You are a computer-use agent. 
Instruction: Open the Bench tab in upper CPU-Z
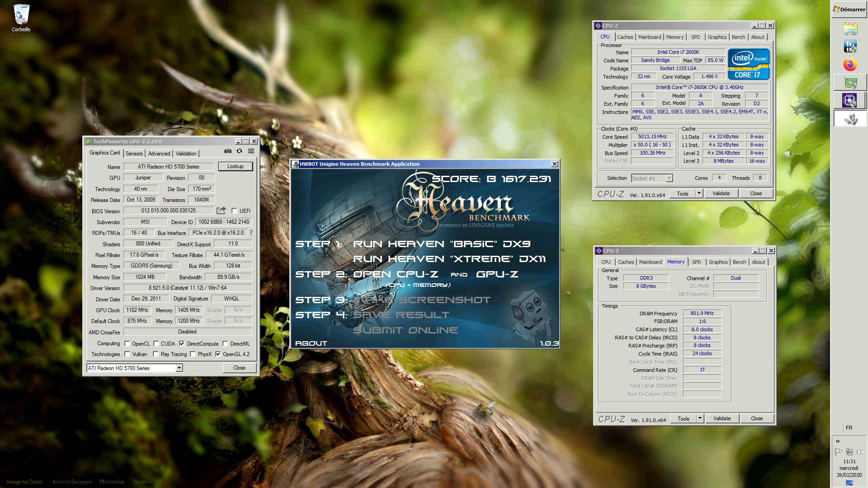738,37
